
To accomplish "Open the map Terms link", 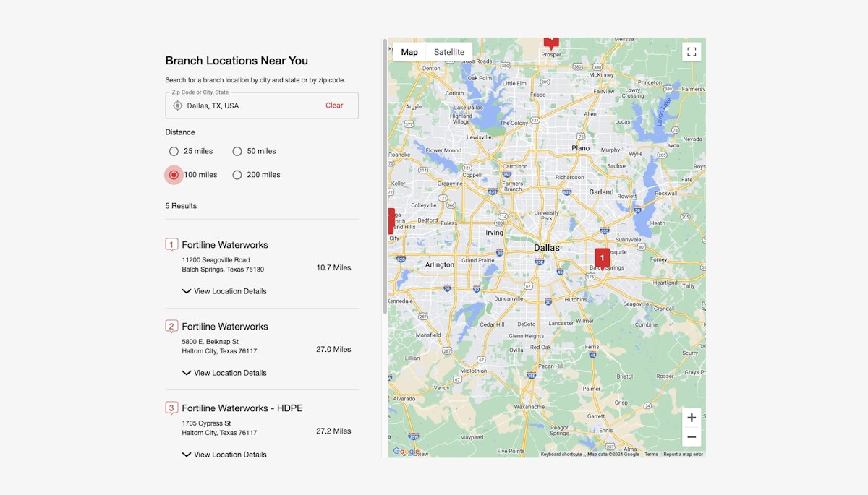I will coord(652,455).
